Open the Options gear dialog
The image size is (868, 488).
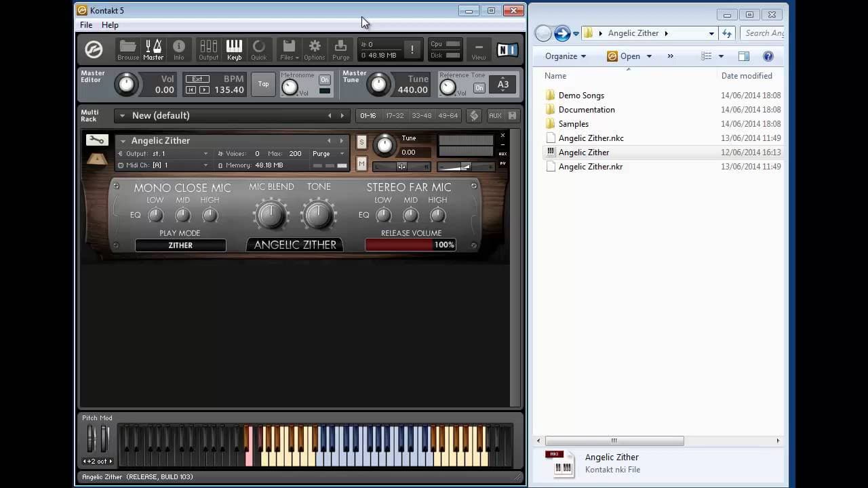[314, 49]
